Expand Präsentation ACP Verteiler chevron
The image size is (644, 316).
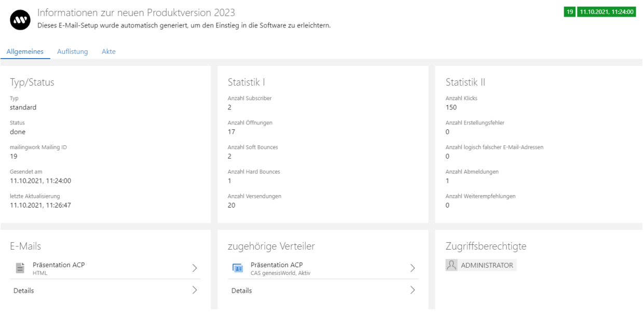[x=413, y=268]
